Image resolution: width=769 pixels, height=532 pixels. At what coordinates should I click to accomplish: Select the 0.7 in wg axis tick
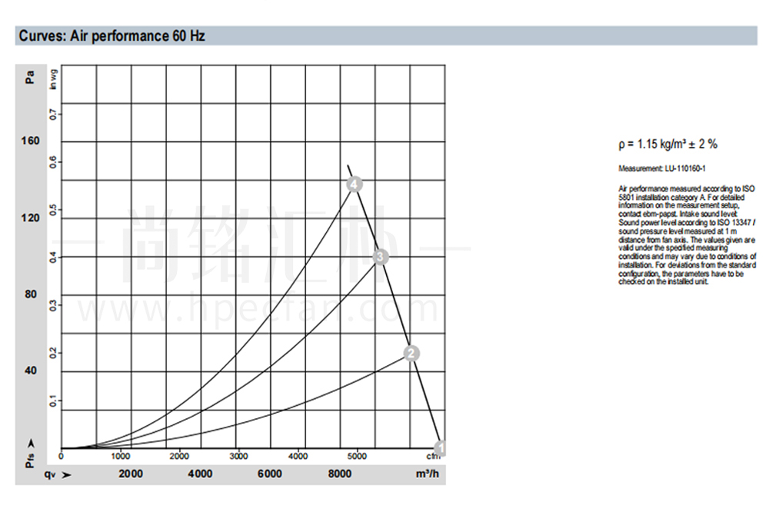coord(53,114)
